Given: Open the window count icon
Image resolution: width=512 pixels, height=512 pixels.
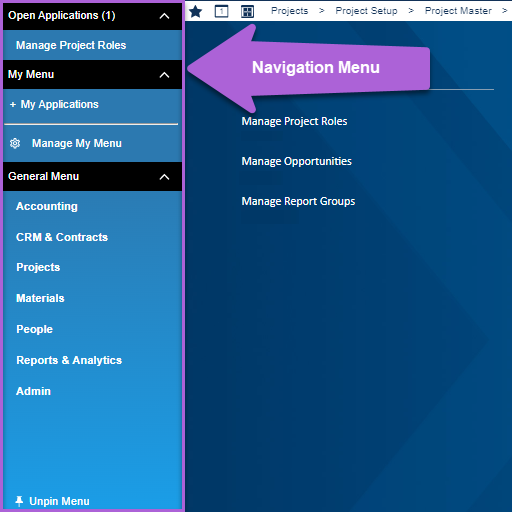Looking at the screenshot, I should click(221, 12).
